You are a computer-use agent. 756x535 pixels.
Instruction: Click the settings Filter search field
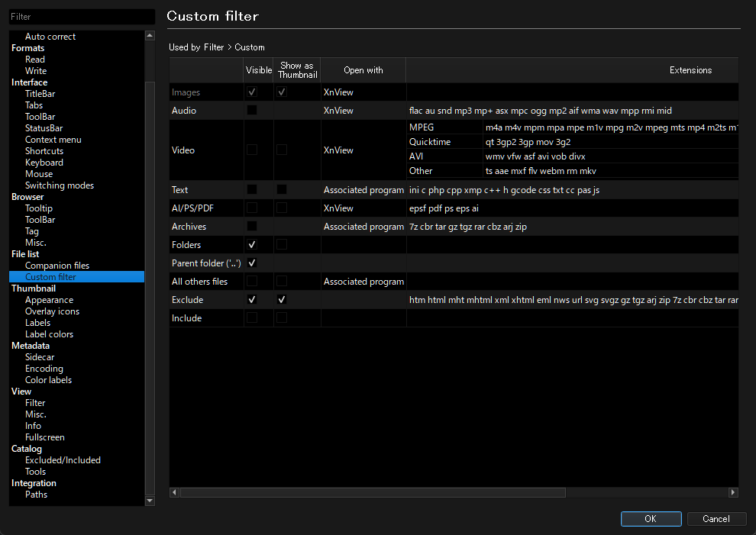(82, 16)
